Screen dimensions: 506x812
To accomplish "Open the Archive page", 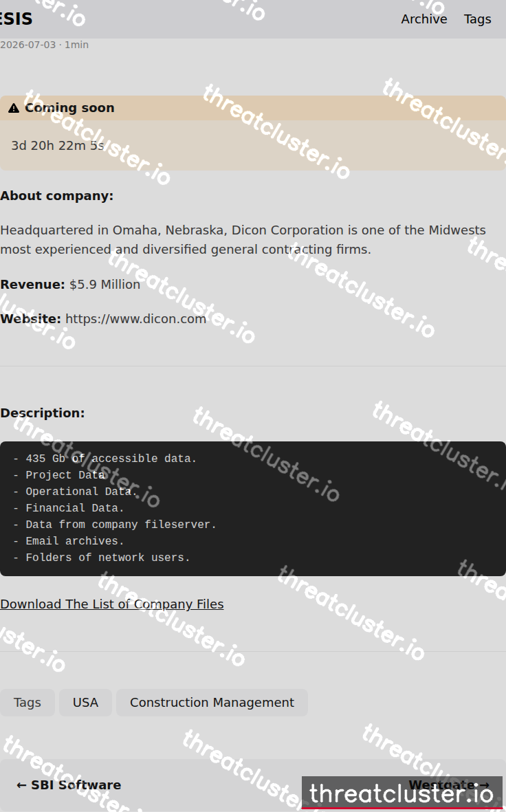I will point(423,19).
